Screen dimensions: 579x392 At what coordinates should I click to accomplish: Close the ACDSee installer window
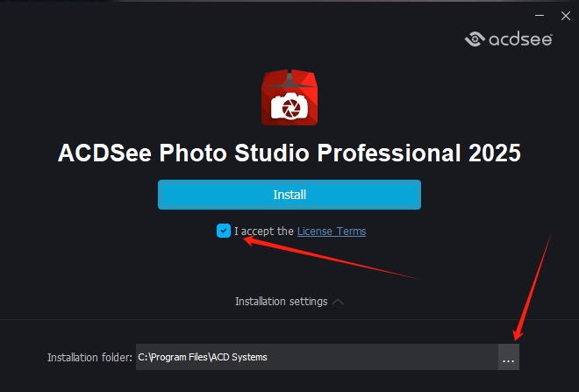[x=566, y=13]
